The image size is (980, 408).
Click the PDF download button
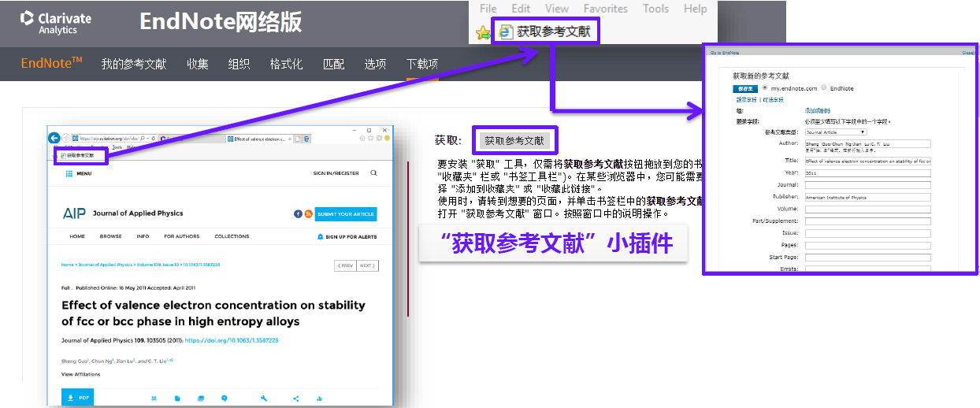79,398
